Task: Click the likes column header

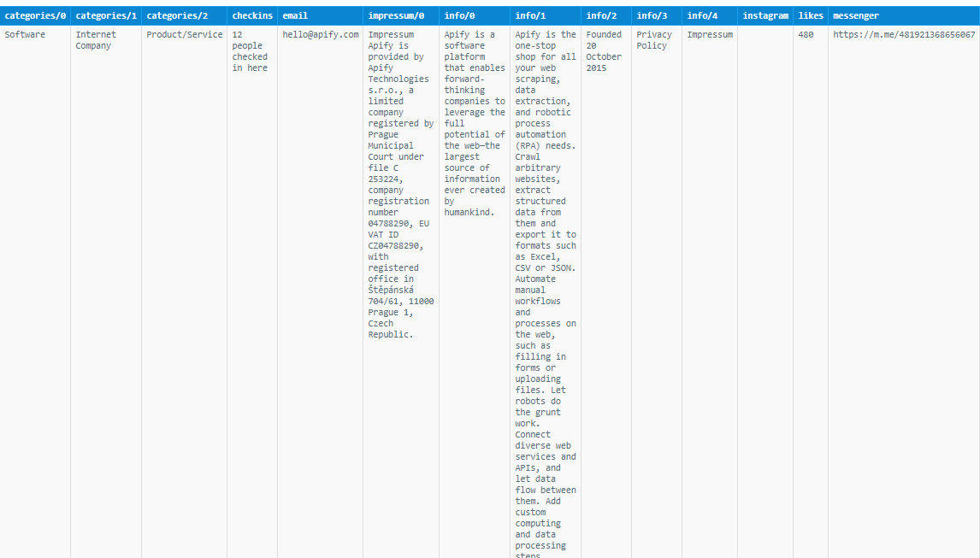Action: [x=811, y=15]
